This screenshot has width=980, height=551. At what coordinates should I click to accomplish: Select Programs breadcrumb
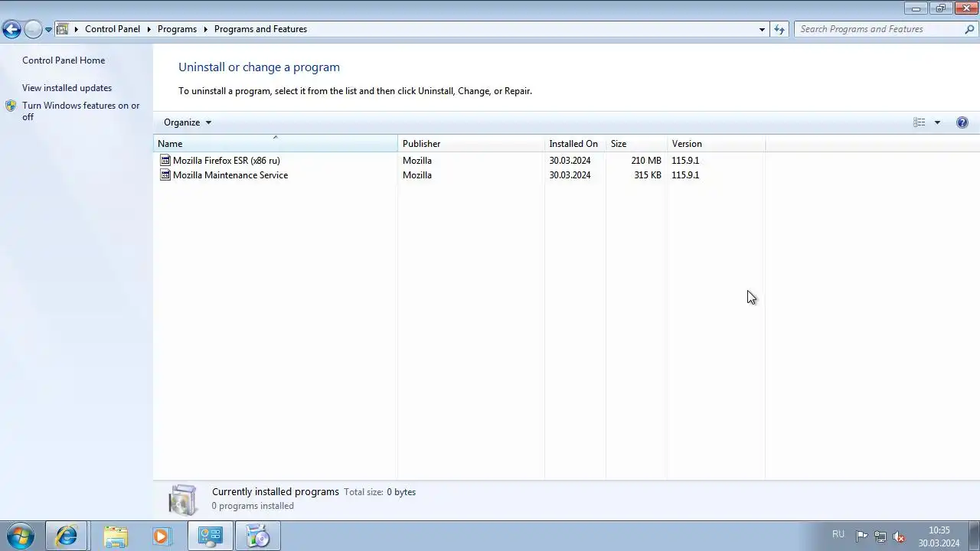point(177,29)
